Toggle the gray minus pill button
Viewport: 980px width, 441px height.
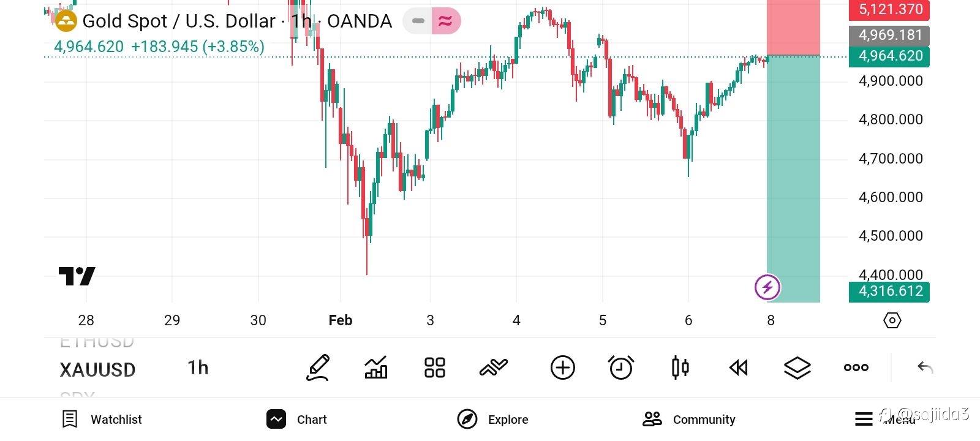[418, 21]
